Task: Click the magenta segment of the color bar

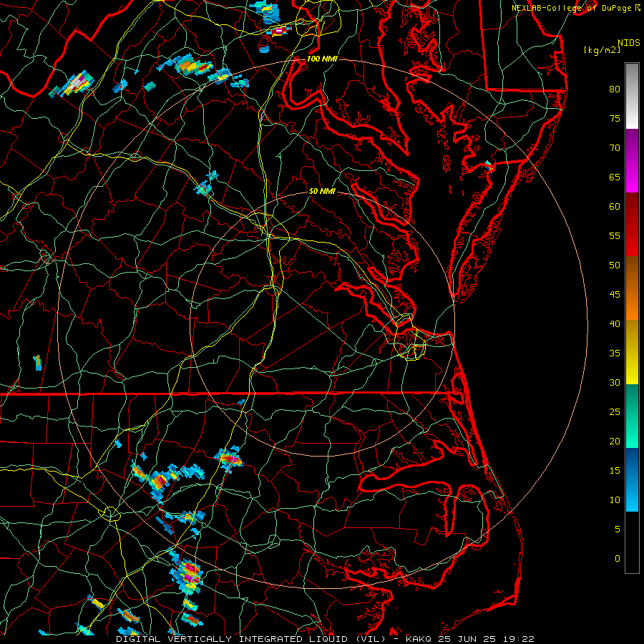Action: pyautogui.click(x=632, y=161)
